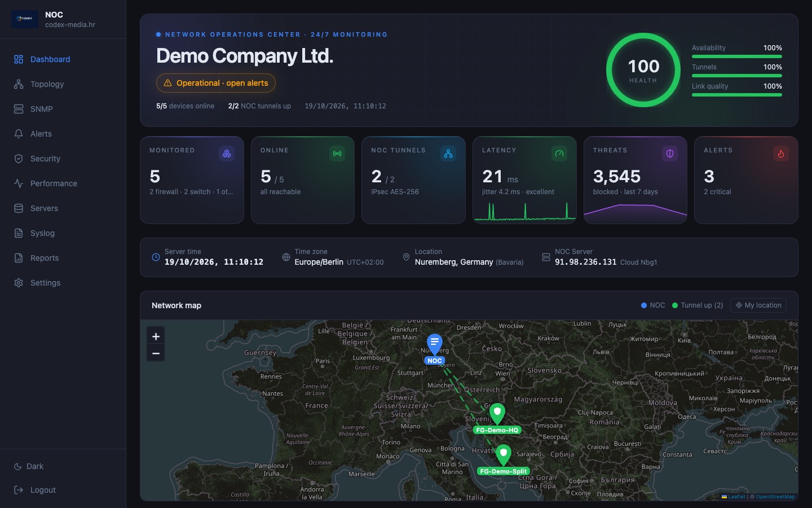Open the SNMP section

tap(63, 109)
